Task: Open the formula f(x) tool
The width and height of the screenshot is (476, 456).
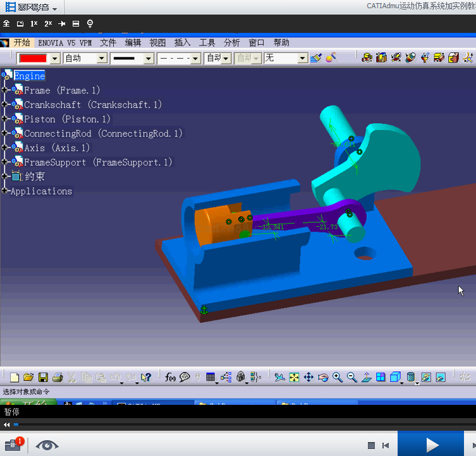Action: click(170, 378)
